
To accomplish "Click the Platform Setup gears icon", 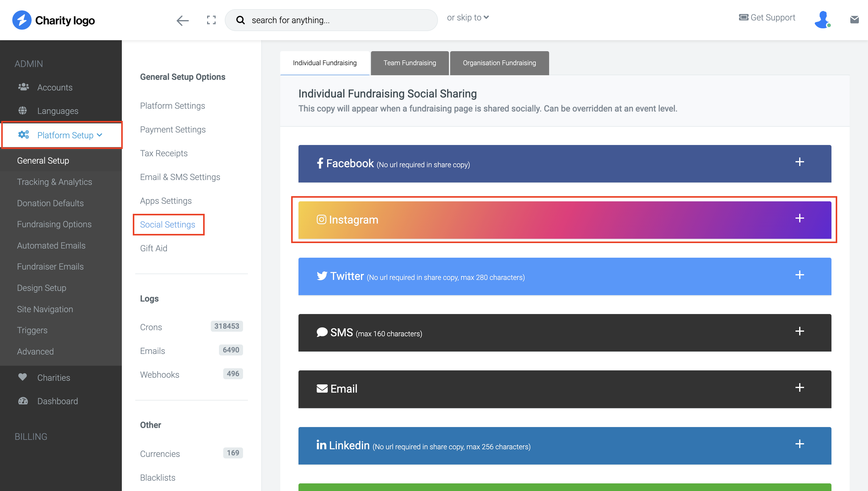I will tap(23, 135).
